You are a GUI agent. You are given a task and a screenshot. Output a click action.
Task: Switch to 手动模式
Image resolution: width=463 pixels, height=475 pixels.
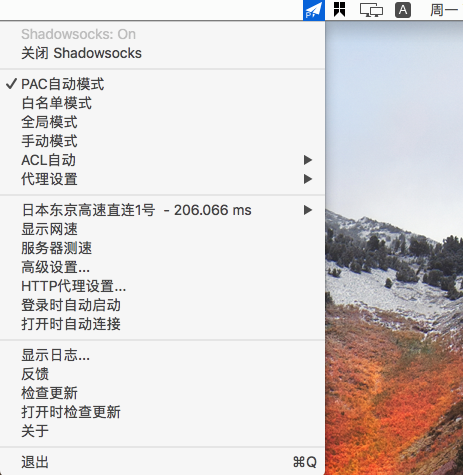click(162, 141)
